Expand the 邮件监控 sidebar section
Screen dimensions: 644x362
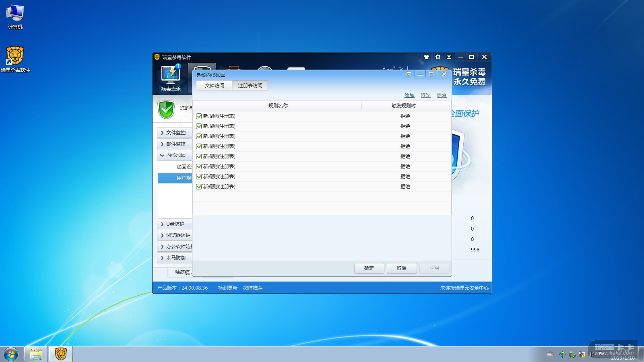[175, 144]
